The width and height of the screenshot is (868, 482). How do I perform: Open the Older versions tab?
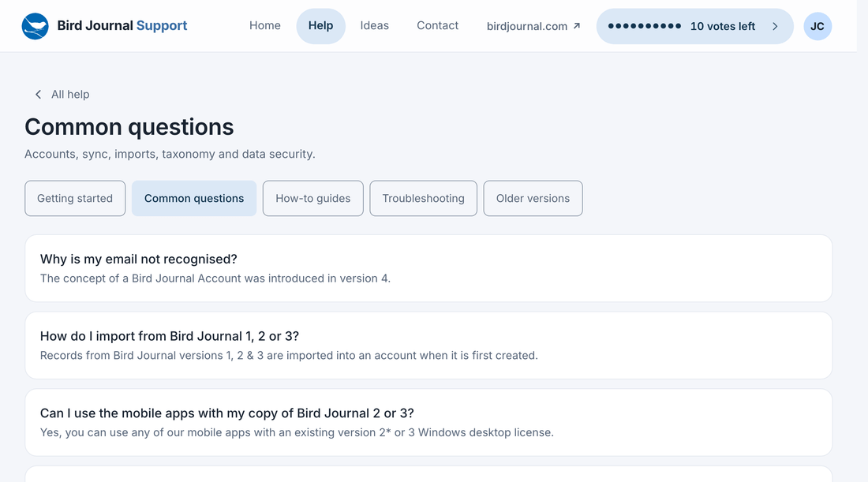coord(533,198)
